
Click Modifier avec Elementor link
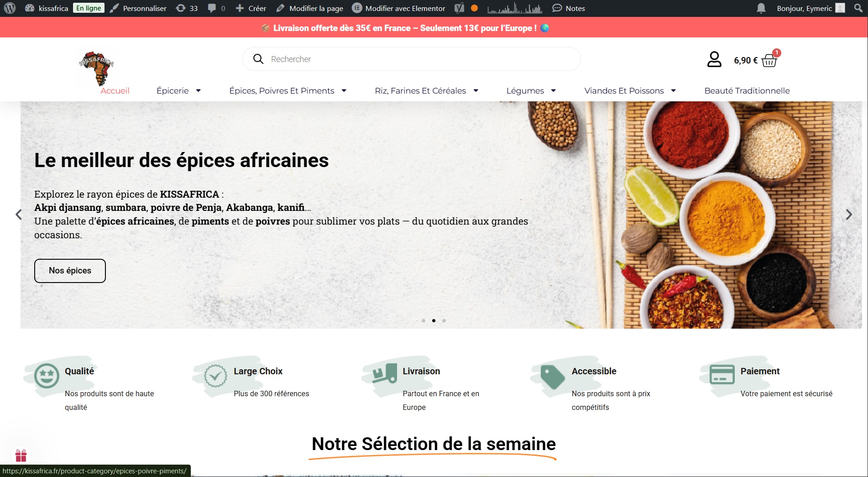click(x=399, y=8)
